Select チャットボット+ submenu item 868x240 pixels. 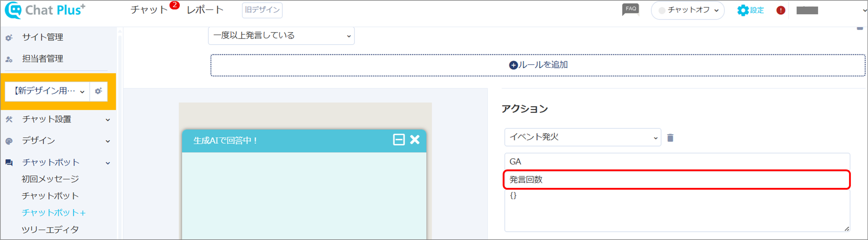[x=54, y=213]
